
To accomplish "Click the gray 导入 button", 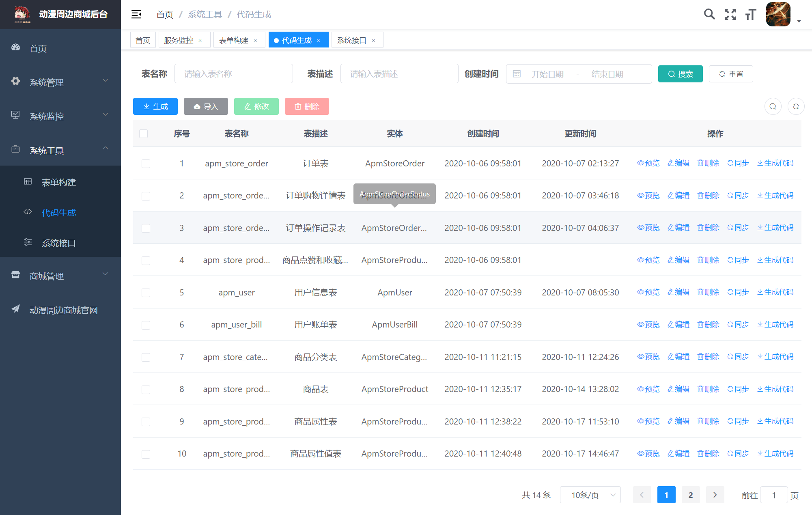I will click(206, 106).
